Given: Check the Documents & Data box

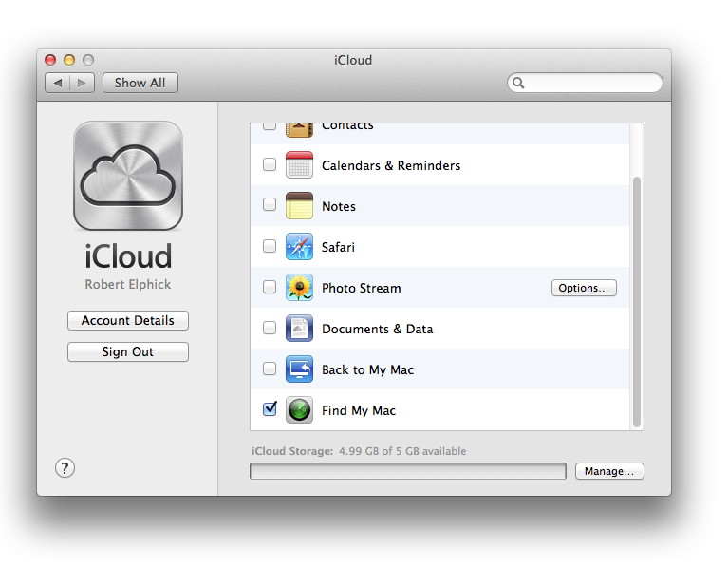Looking at the screenshot, I should click(270, 328).
